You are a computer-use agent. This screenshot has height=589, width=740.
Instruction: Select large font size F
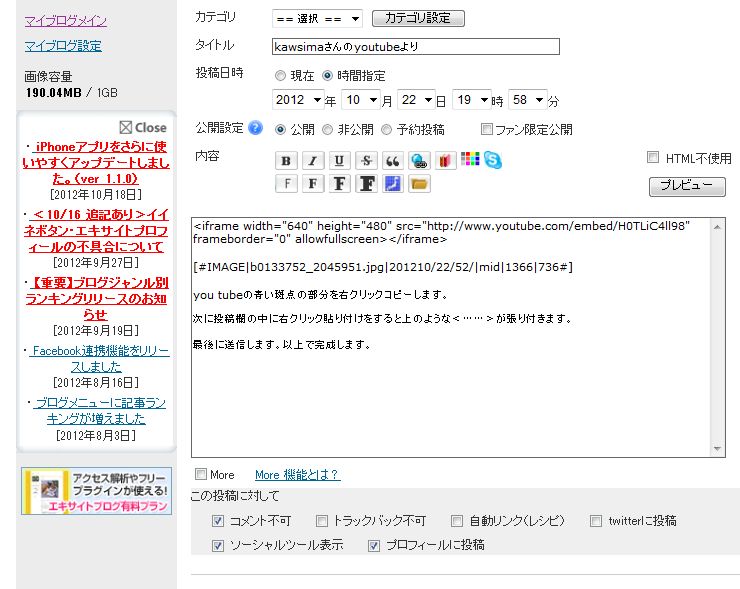[339, 184]
